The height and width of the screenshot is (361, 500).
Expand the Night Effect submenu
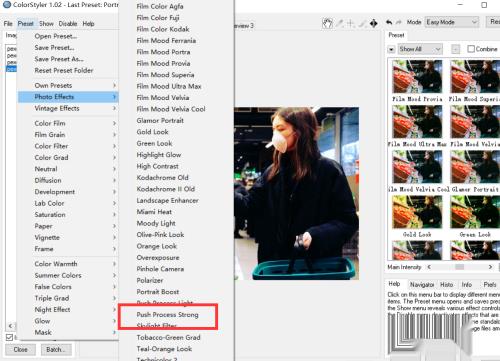(x=68, y=309)
